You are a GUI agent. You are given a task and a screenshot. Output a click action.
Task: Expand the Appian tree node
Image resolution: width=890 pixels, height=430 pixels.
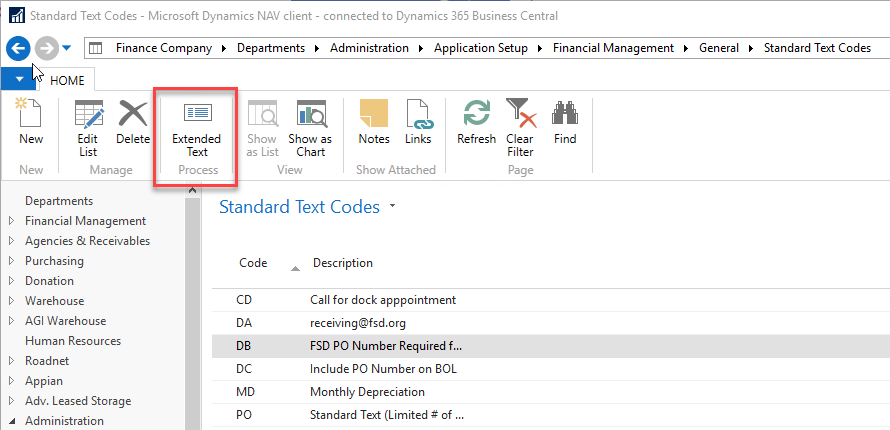pyautogui.click(x=12, y=381)
